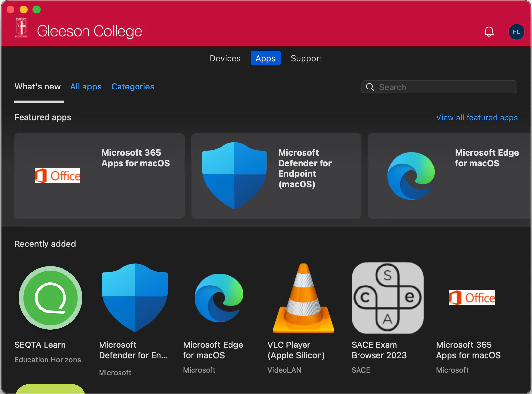
Task: Focus the Search input field
Action: pos(439,87)
